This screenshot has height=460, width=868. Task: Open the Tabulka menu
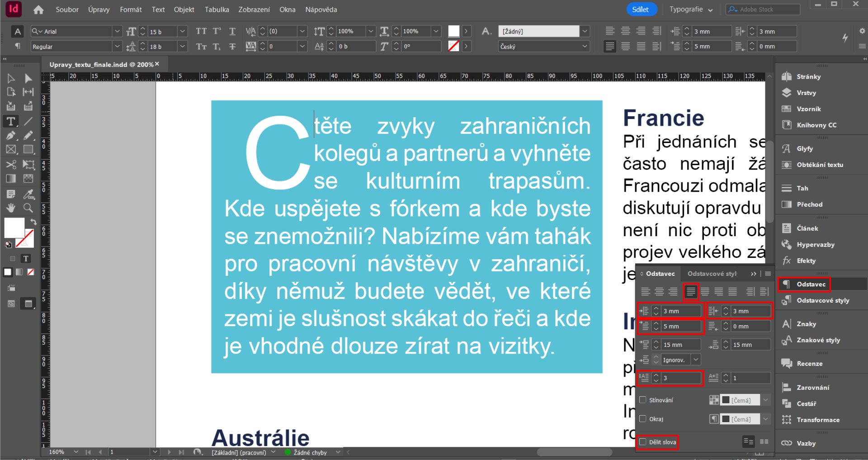(217, 9)
